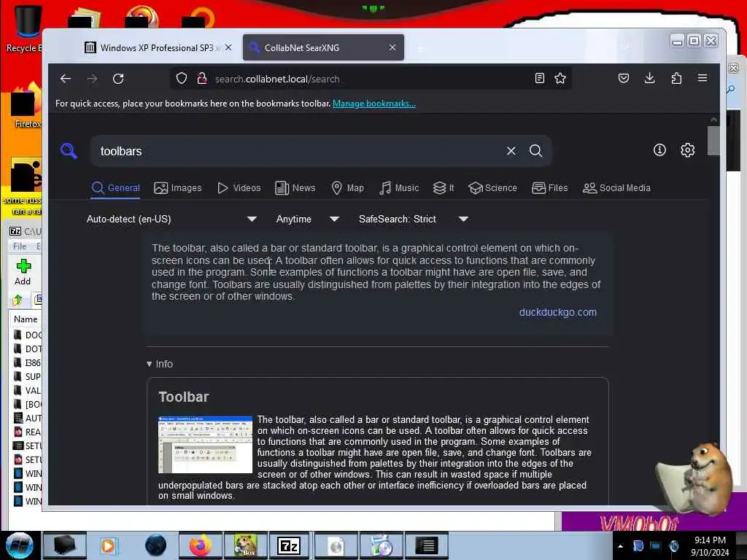
Task: Close the Windows XP Professional SP3 tab
Action: [228, 47]
